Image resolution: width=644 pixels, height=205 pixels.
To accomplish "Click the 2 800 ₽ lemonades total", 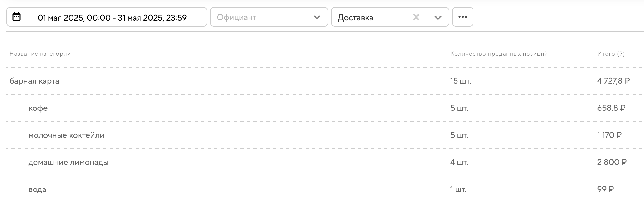I will (612, 162).
